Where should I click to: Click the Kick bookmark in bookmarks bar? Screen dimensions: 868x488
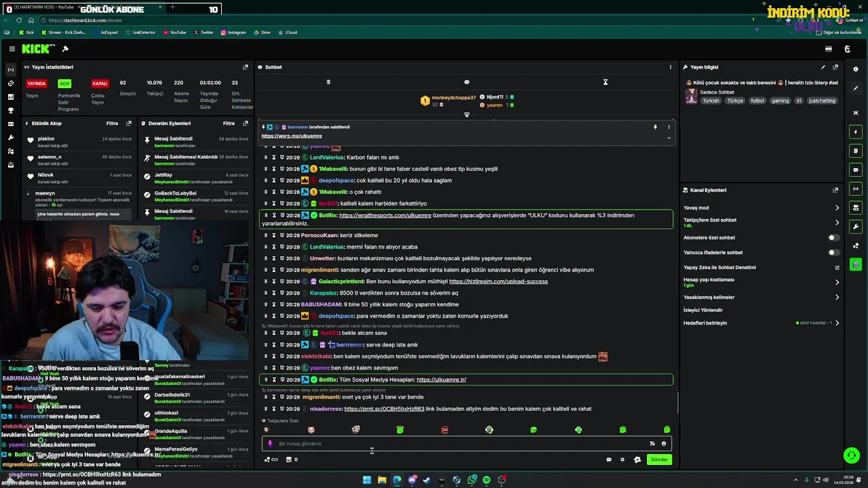point(26,33)
